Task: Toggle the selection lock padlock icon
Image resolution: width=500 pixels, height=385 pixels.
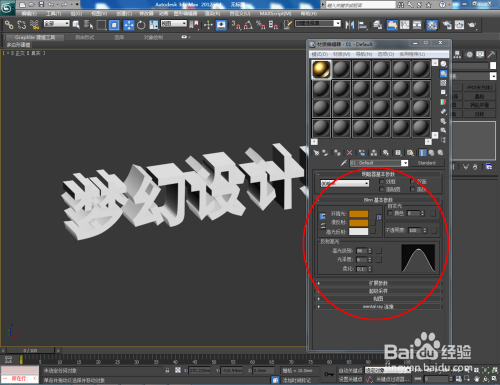Action: pos(167,370)
